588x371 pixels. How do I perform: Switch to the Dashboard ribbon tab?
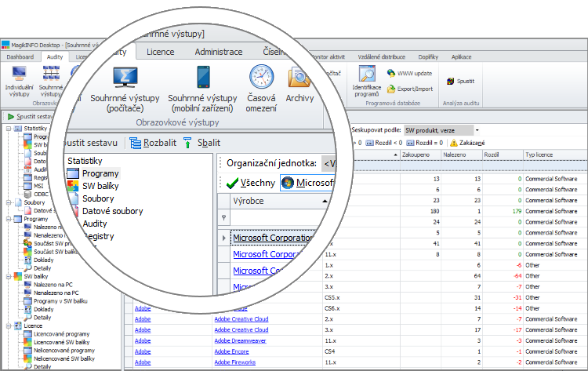(20, 57)
